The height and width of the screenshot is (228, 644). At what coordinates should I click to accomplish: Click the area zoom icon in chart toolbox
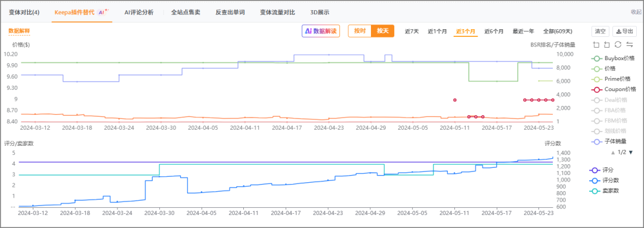(x=596, y=44)
